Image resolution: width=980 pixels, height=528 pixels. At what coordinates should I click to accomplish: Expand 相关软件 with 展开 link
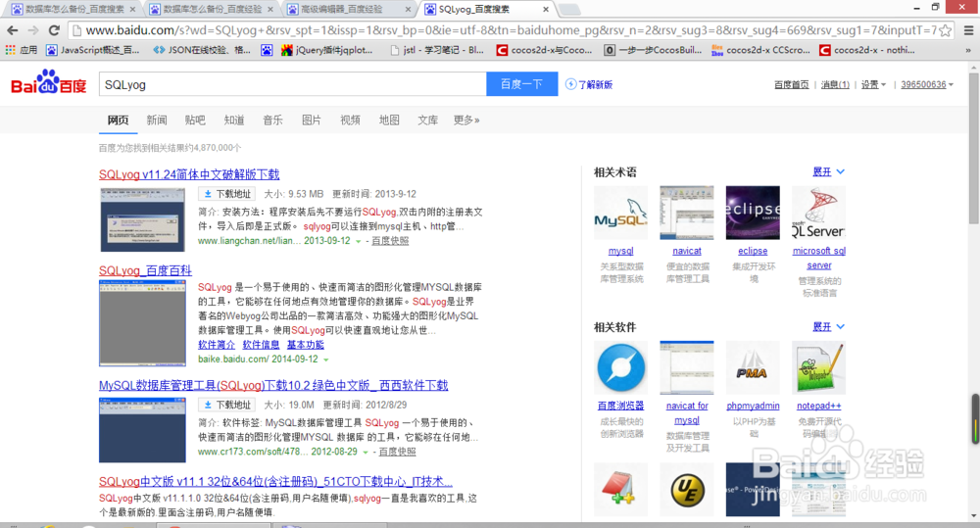pos(828,327)
